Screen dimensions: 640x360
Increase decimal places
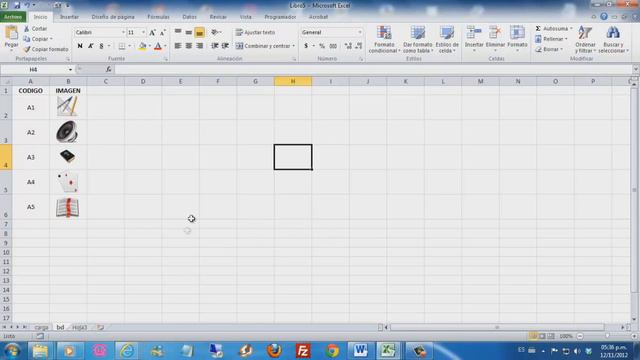(x=348, y=46)
